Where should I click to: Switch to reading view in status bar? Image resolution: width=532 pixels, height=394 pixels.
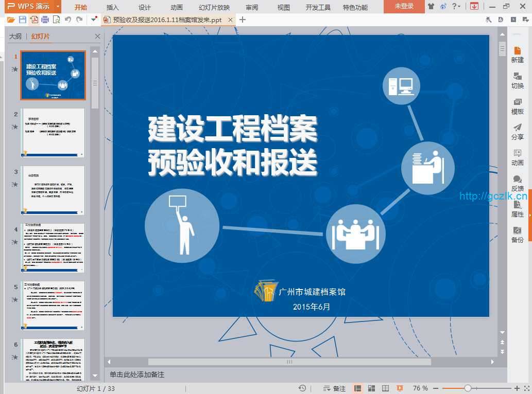pos(385,388)
